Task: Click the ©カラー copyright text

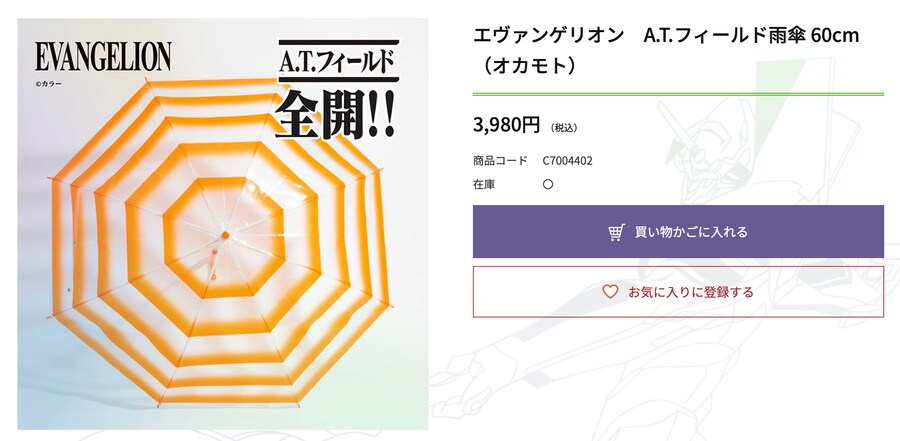Action: [49, 83]
